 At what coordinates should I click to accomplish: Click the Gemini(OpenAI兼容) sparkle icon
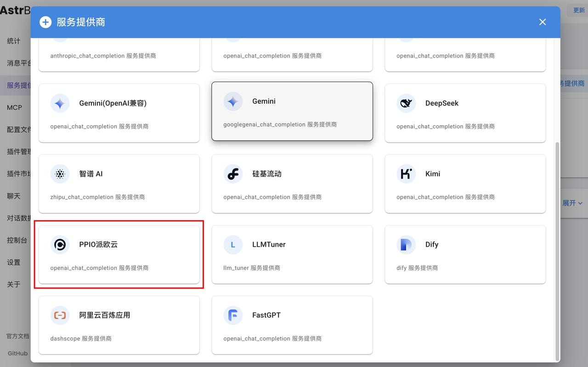[60, 103]
